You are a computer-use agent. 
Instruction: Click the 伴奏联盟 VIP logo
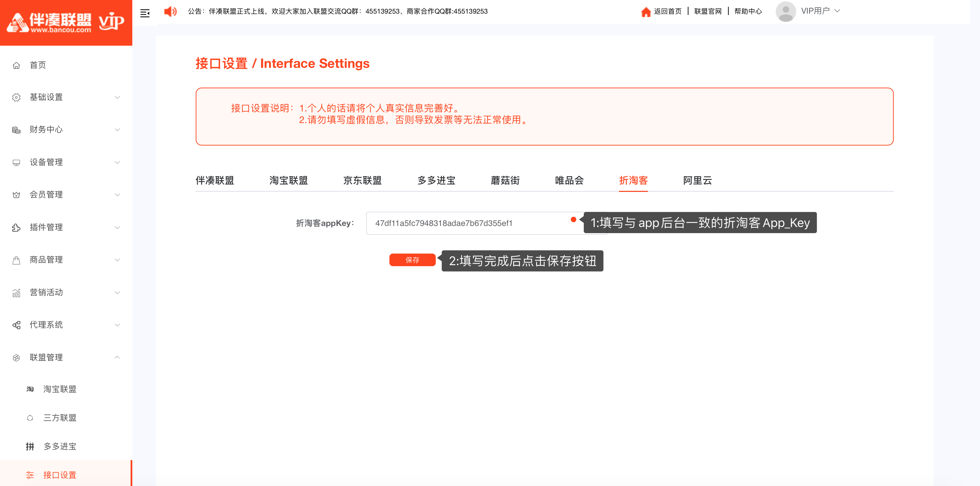tap(66, 22)
